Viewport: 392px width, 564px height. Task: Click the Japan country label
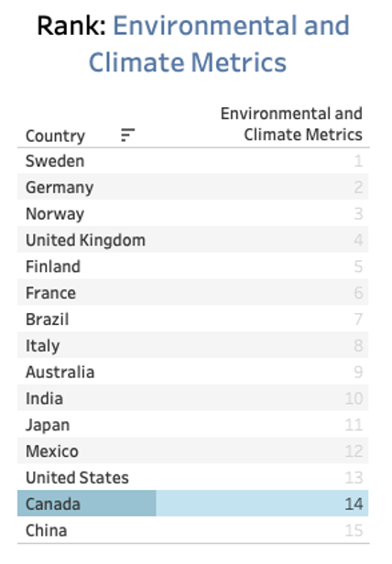(x=48, y=425)
